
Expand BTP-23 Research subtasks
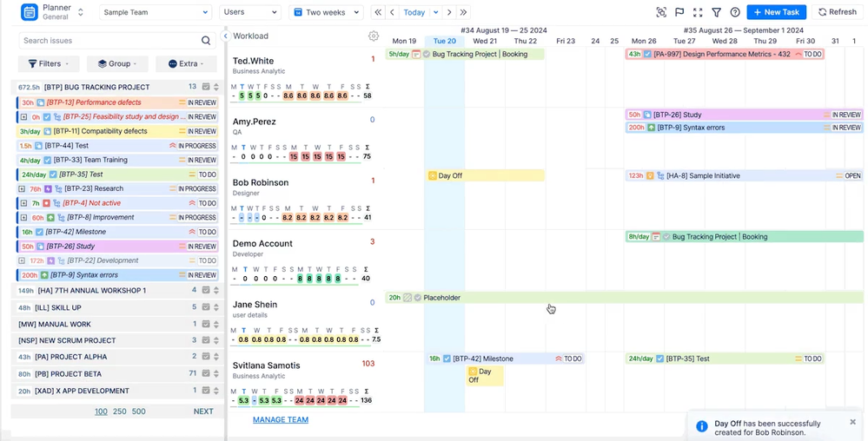tap(22, 188)
